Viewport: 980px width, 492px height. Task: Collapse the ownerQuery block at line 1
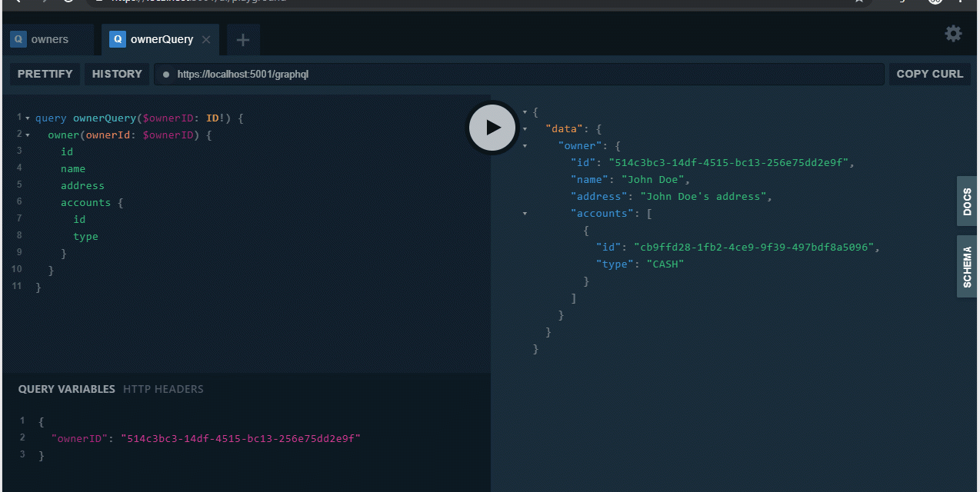tap(28, 118)
